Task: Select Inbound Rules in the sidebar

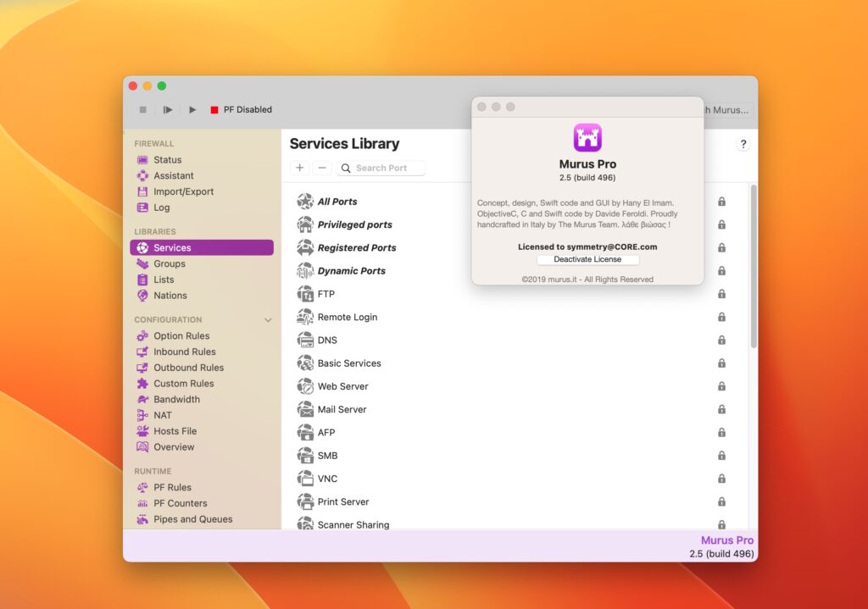Action: coord(181,352)
